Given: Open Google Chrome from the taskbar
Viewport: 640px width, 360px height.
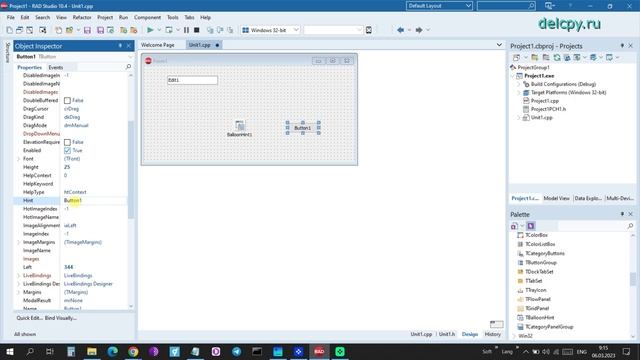Looking at the screenshot, I should click(133, 351).
